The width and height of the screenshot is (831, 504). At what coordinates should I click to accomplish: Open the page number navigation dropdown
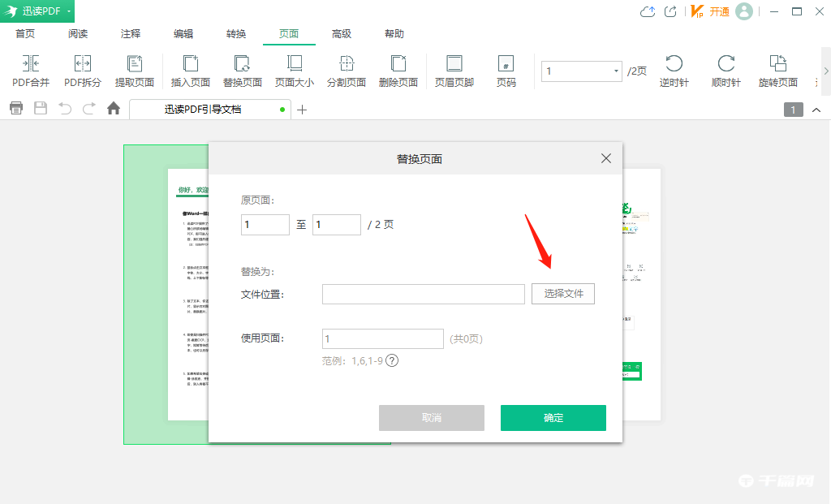pos(616,71)
